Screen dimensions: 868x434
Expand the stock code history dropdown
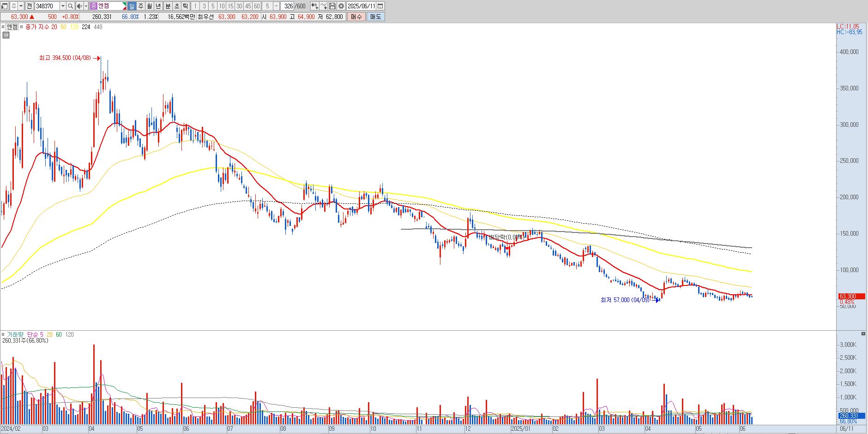[x=63, y=6]
